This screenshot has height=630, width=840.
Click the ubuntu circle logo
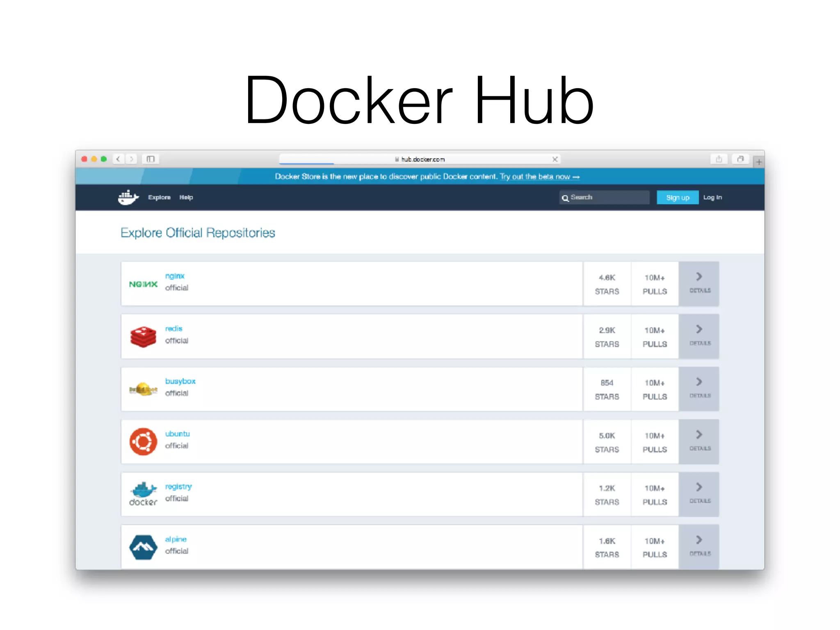(x=143, y=442)
